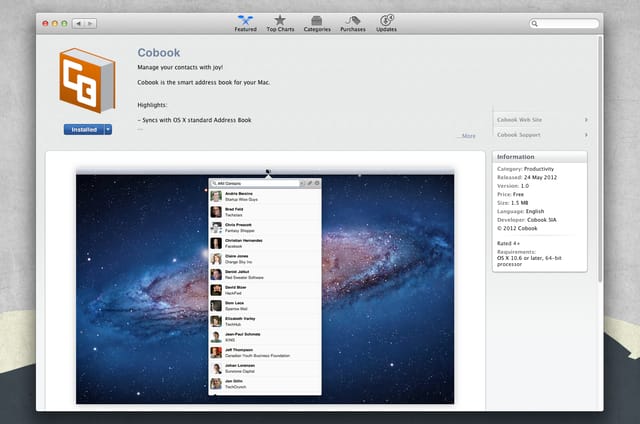Click the search magnifier icon
Viewport: 640px width, 424px height.
click(534, 24)
